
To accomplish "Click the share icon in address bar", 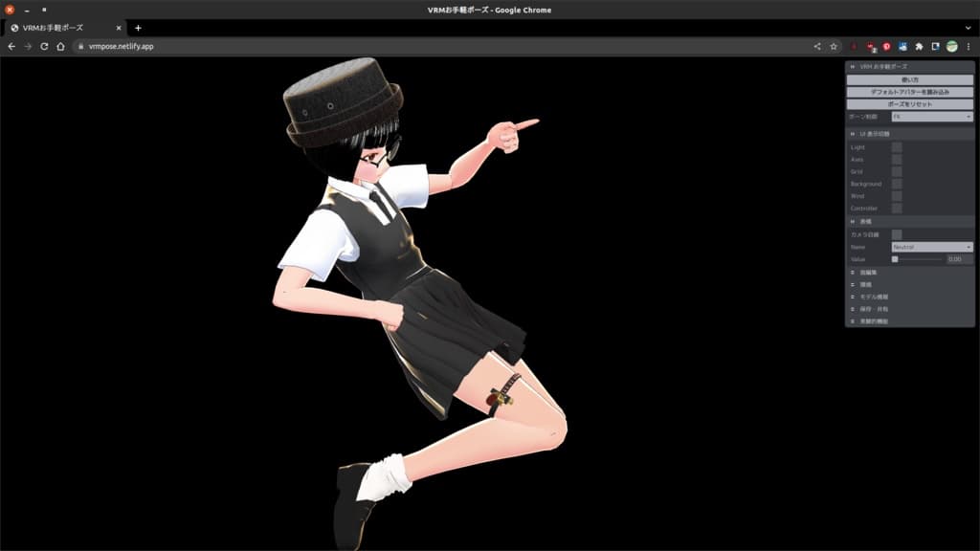I will 817,46.
